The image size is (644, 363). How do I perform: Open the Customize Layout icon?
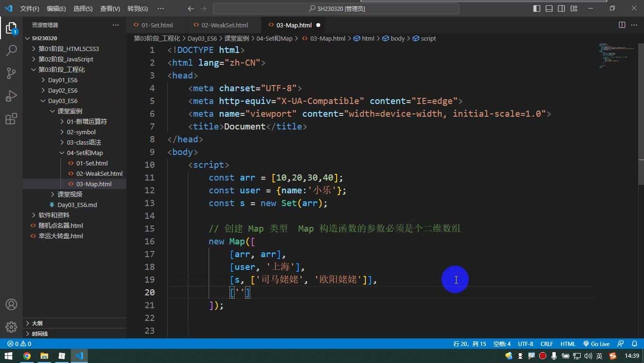574,9
